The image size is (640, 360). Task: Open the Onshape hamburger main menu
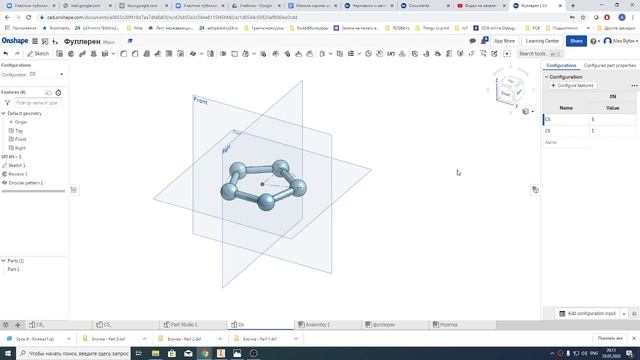[35, 41]
